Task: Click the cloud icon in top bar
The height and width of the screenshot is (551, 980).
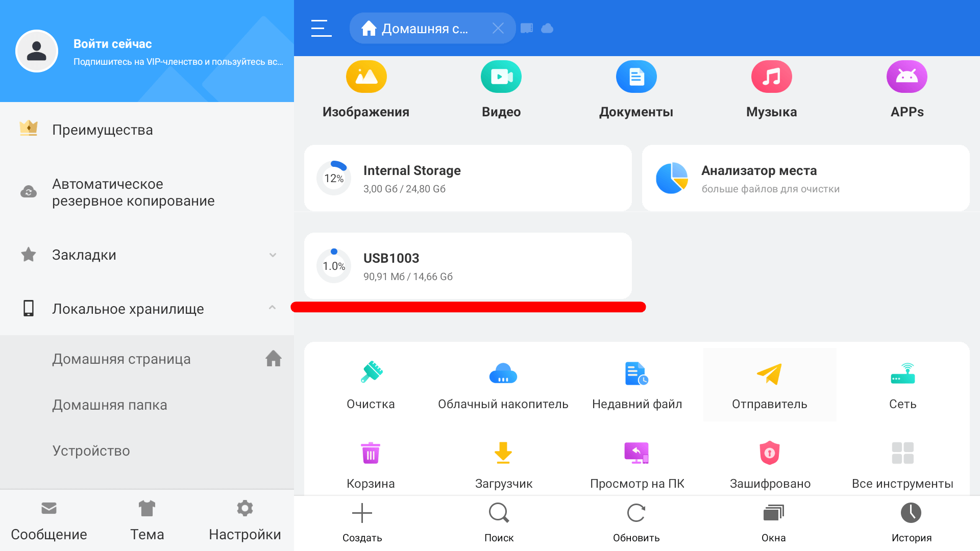Action: tap(547, 28)
